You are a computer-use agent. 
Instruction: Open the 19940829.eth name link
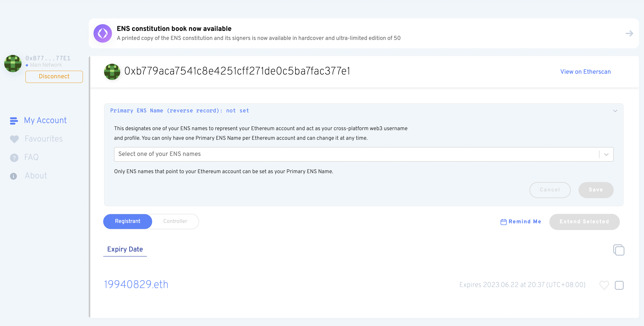coord(136,285)
